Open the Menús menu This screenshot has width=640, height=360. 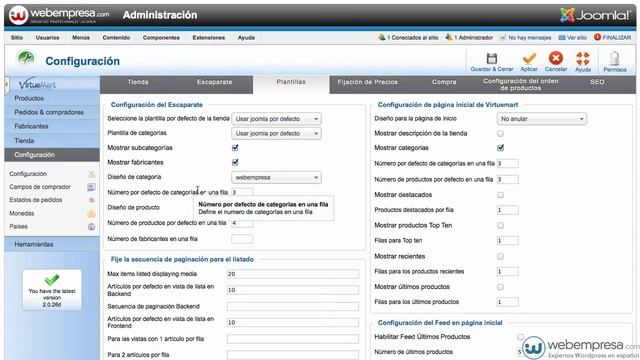(x=81, y=38)
